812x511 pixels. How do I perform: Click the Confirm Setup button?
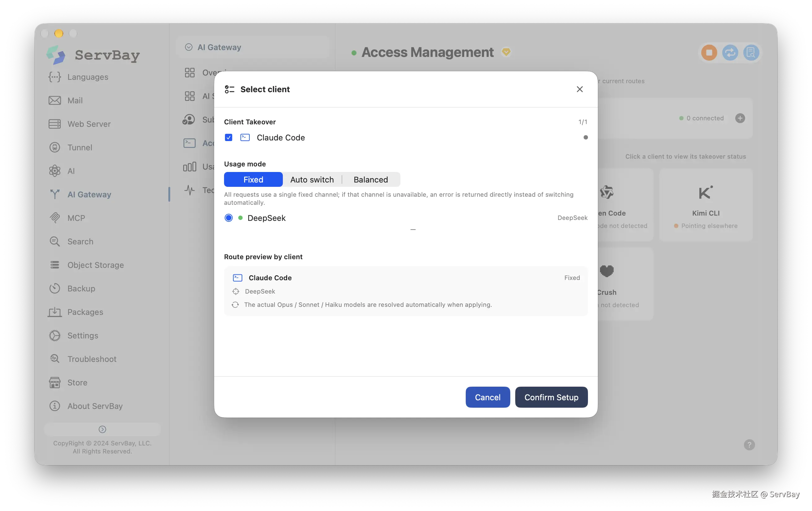pyautogui.click(x=551, y=397)
